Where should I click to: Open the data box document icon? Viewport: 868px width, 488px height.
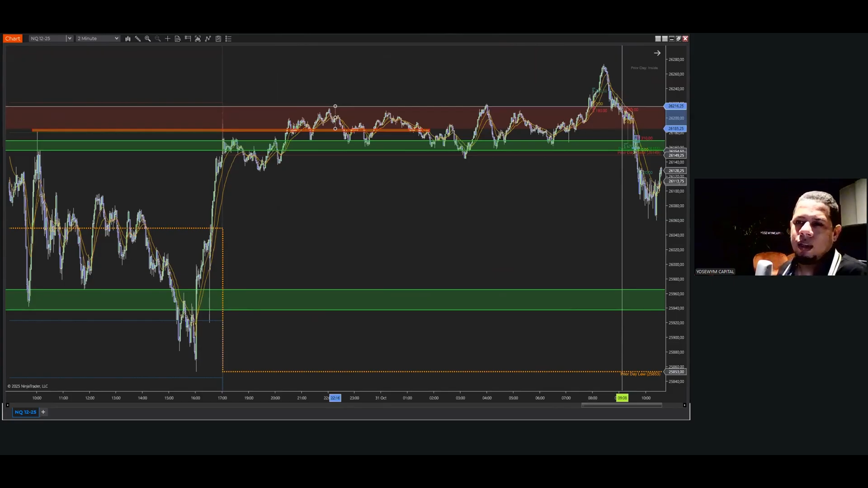[x=178, y=39]
